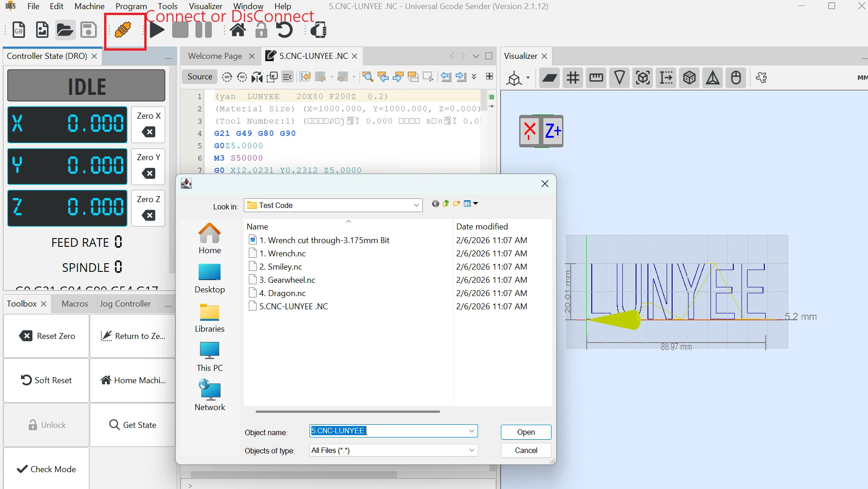Click the Home machine house icon in toolbar

237,30
